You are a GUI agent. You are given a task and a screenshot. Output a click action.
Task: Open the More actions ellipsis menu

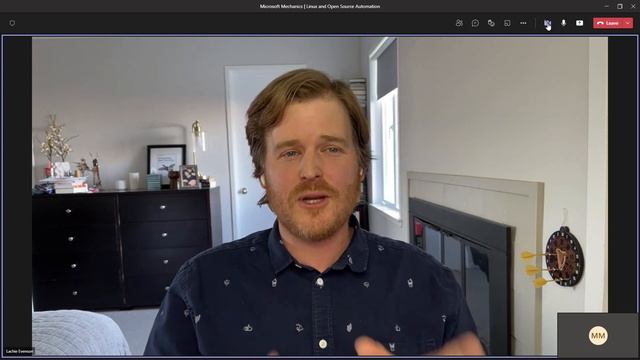(x=523, y=23)
